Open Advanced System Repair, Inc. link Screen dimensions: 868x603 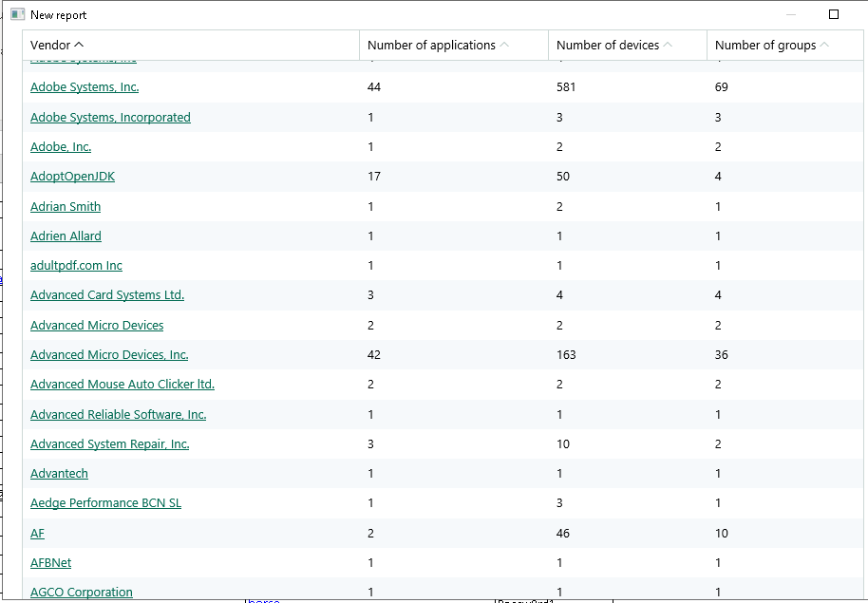click(x=109, y=443)
